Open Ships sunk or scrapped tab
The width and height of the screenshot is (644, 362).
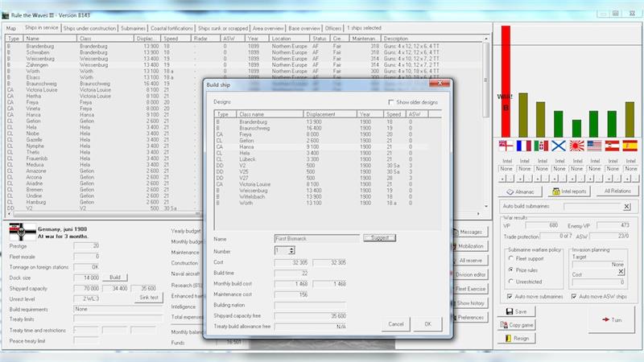(223, 28)
